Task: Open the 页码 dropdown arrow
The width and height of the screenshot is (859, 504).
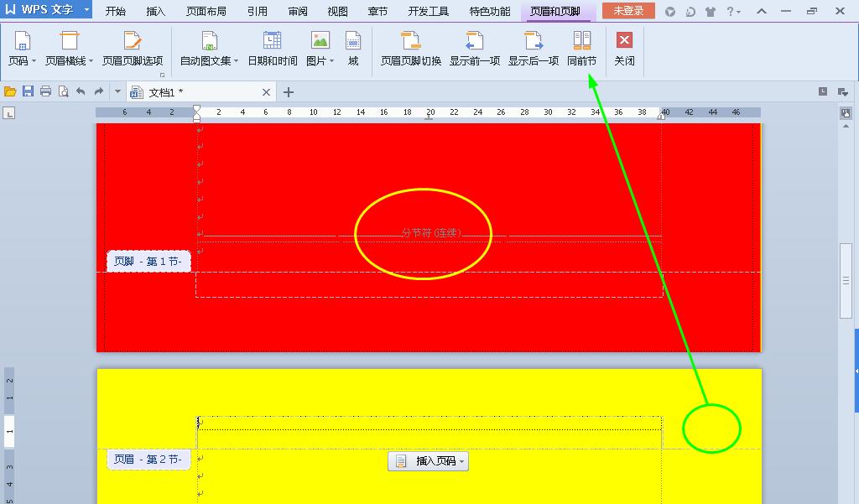Action: 34,61
